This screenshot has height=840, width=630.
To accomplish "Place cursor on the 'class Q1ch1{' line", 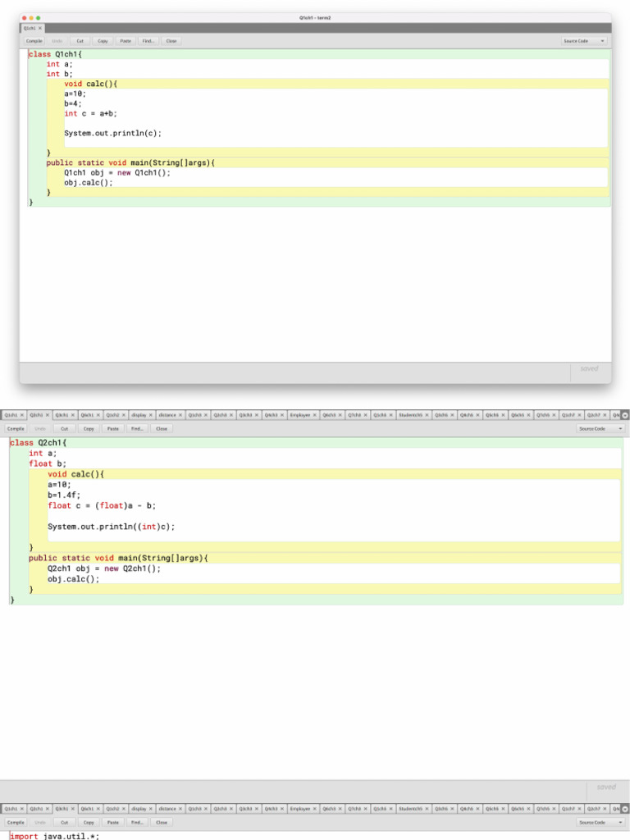I will pyautogui.click(x=55, y=54).
